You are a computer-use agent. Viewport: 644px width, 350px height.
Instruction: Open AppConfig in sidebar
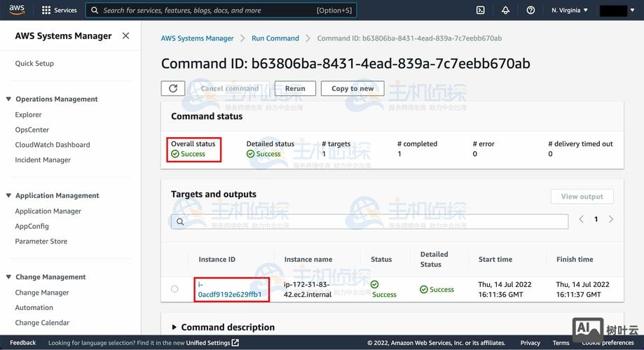tap(32, 226)
